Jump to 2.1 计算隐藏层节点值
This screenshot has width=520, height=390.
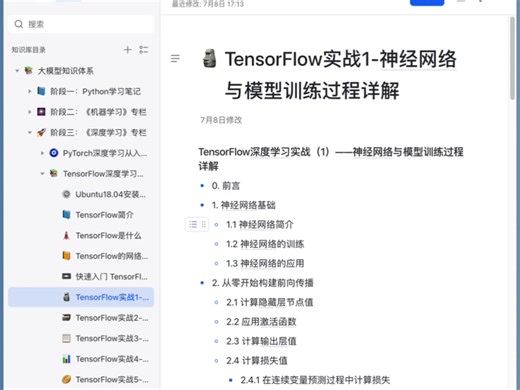[x=270, y=302]
